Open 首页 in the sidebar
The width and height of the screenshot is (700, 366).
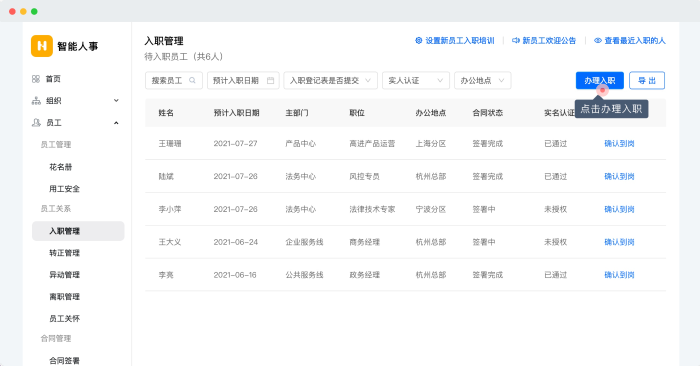[x=53, y=79]
